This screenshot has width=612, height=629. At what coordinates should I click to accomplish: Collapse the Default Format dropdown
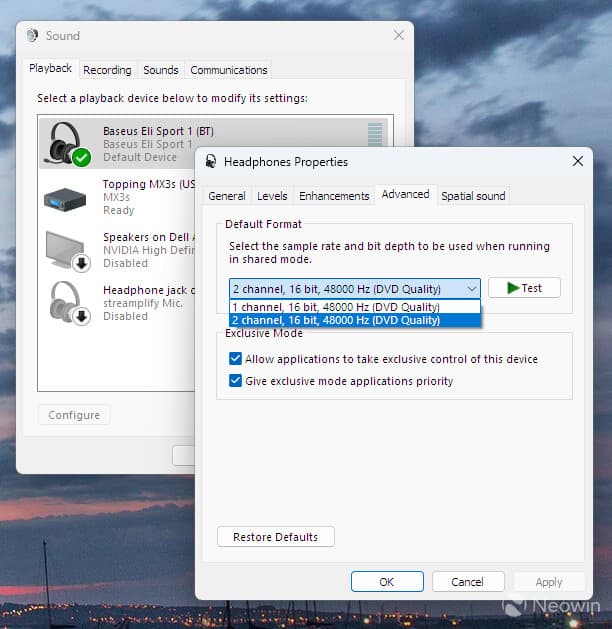[472, 289]
